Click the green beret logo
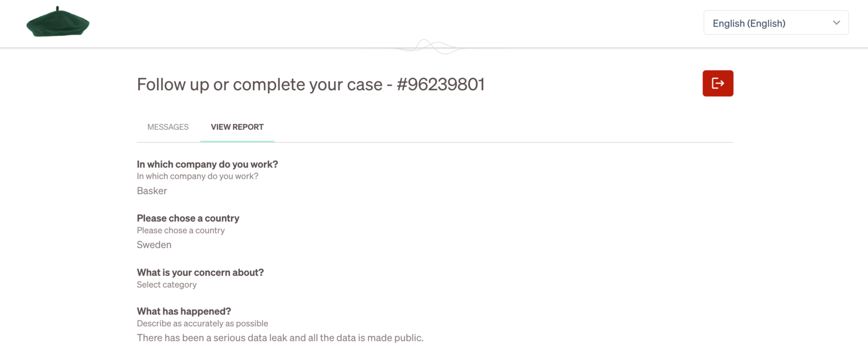Image resolution: width=868 pixels, height=355 pixels. [x=58, y=23]
